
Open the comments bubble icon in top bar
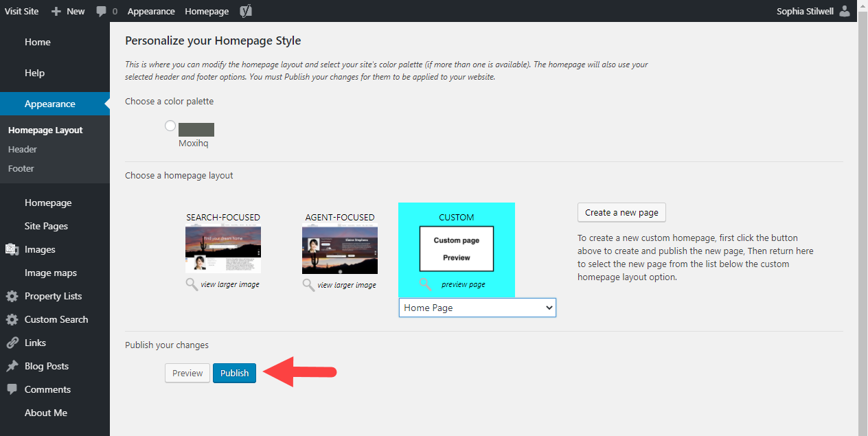pyautogui.click(x=102, y=11)
